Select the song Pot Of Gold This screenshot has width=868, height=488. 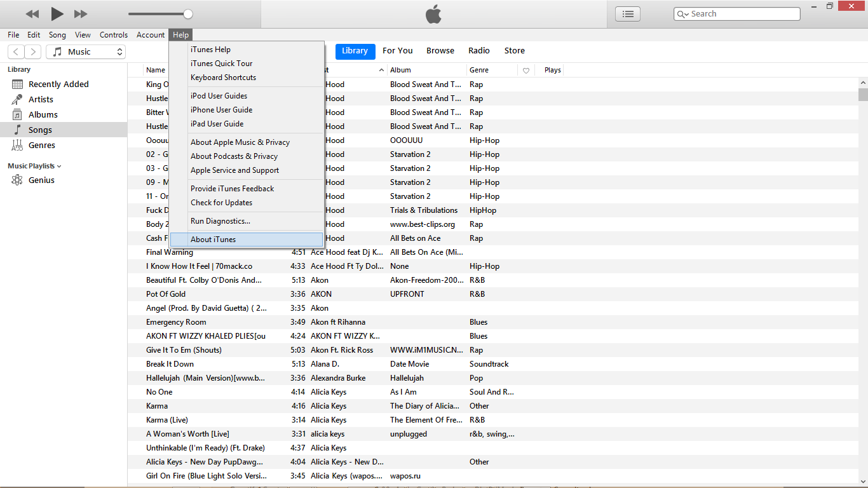pos(166,294)
